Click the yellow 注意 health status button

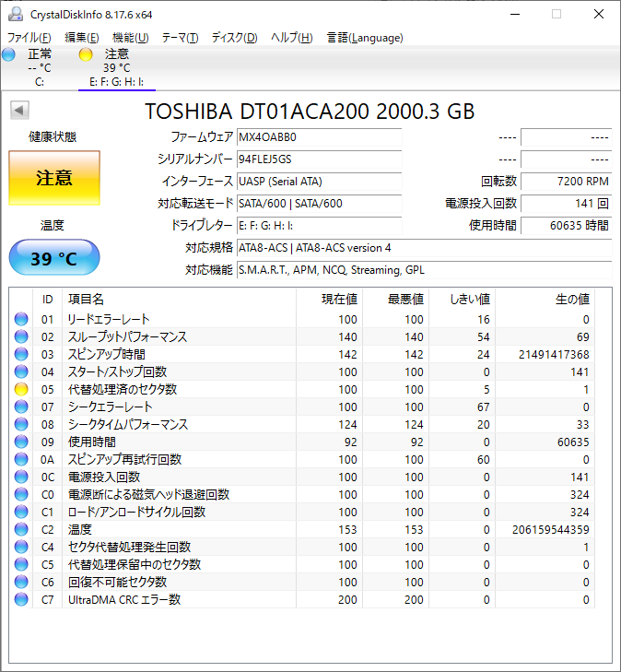pos(54,178)
